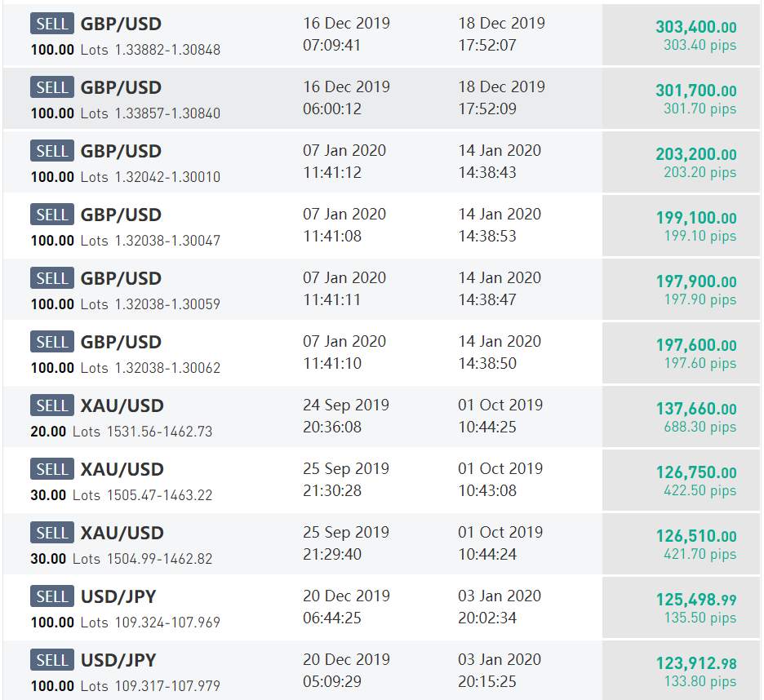Click SELL badge on USD/JPY opened 05:09:29

(x=52, y=660)
